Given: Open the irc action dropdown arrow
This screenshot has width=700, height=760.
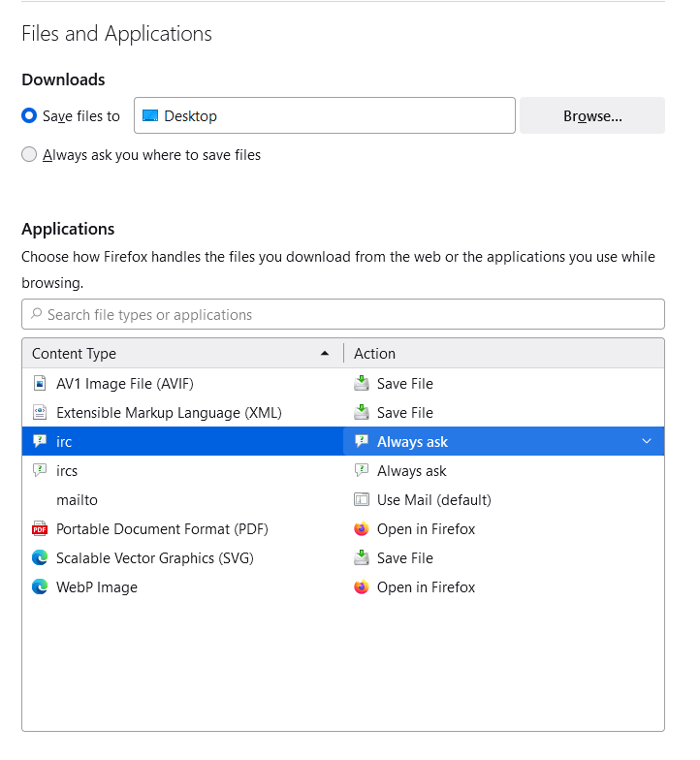Looking at the screenshot, I should tap(647, 441).
